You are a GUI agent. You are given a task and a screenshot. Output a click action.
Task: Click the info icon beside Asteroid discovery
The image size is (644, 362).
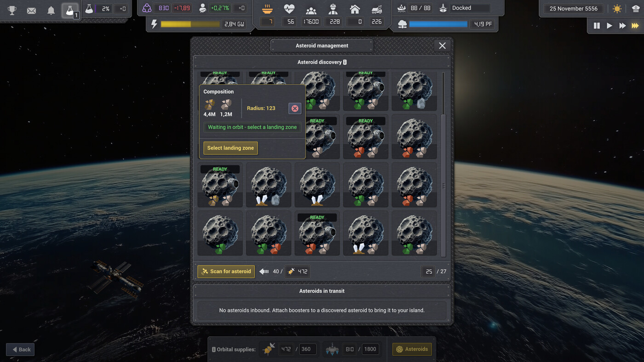pyautogui.click(x=345, y=62)
